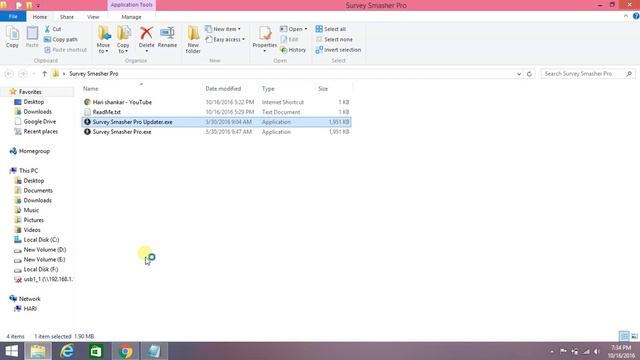Click the Application Tools contextual tab

[x=131, y=5]
